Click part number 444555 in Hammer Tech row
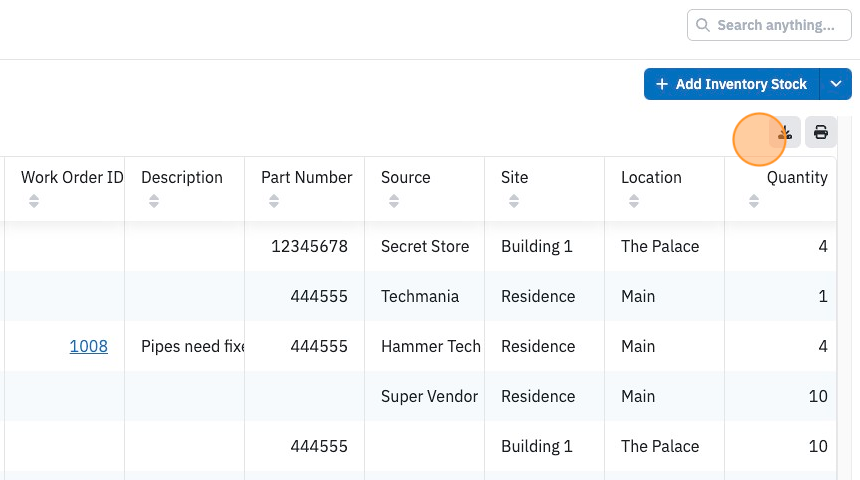The width and height of the screenshot is (860, 480). pos(304,346)
